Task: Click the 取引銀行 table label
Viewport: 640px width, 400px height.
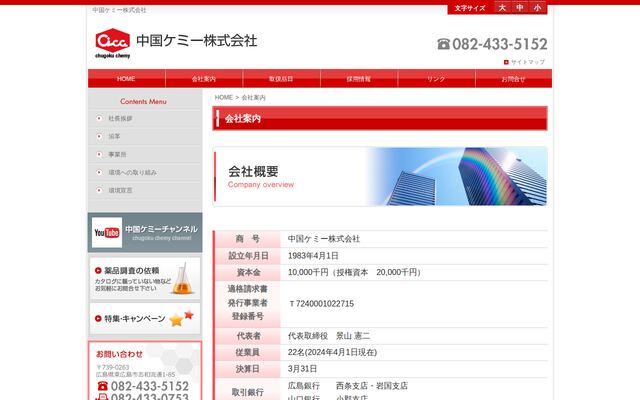Action: [248, 392]
